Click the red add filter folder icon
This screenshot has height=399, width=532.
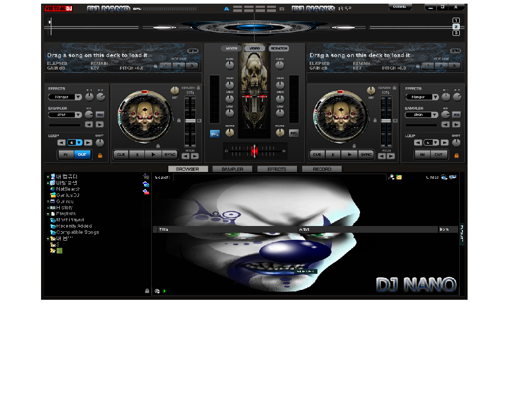(x=146, y=192)
